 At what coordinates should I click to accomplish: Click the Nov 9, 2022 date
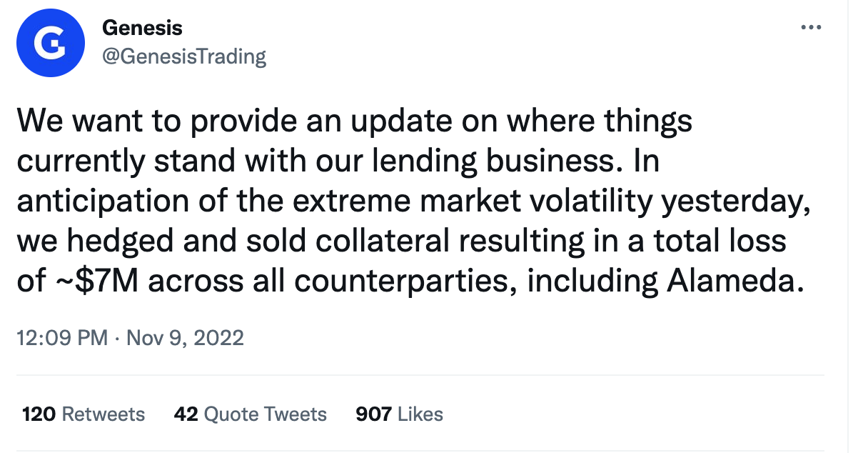tap(185, 337)
